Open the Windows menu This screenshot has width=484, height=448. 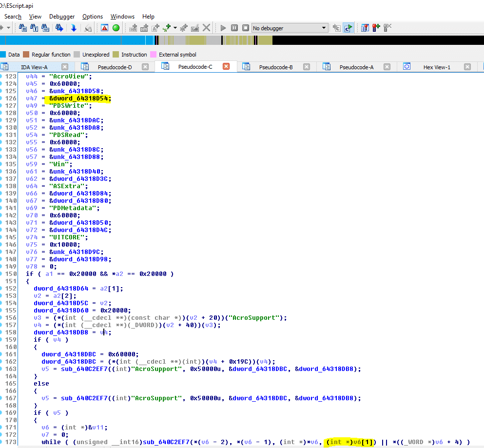(122, 17)
